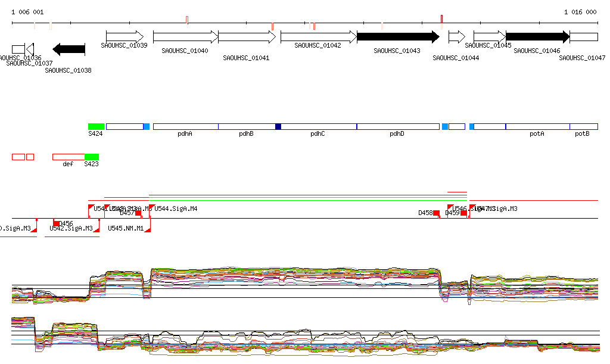Click the U545.NM.M1 label
The height and width of the screenshot is (364, 610).
(126, 228)
